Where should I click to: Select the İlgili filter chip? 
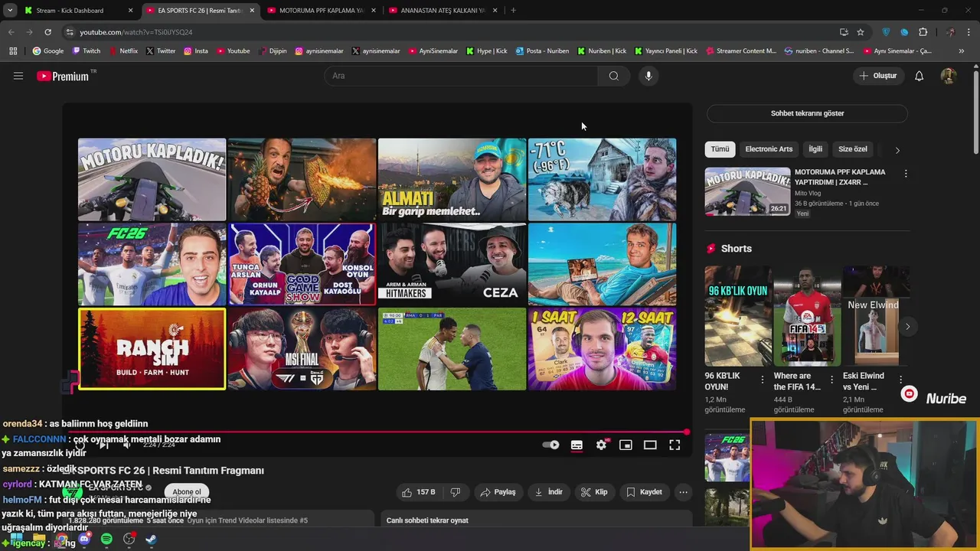[815, 149]
